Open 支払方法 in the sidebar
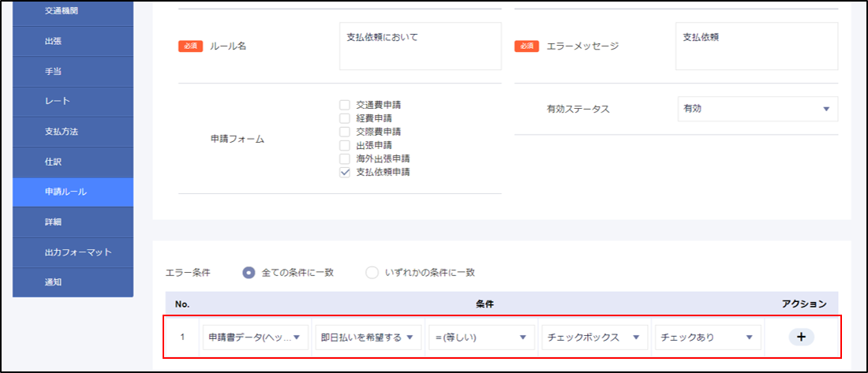Image resolution: width=868 pixels, height=373 pixels. point(73,132)
